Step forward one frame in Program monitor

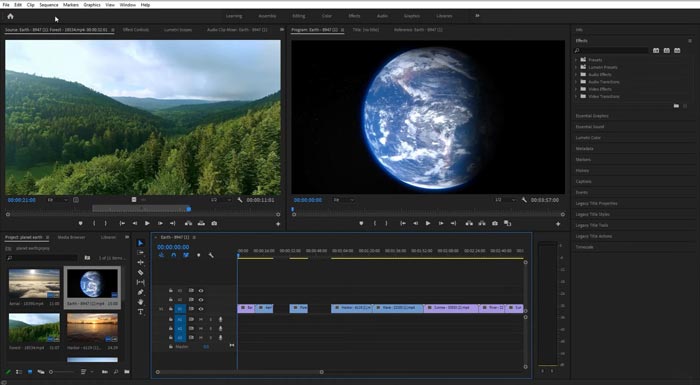(441, 223)
